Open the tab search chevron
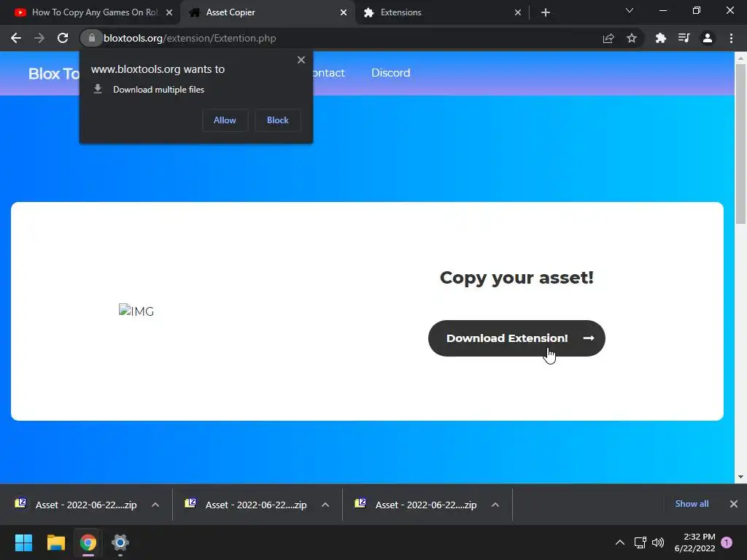747x560 pixels. click(x=630, y=10)
